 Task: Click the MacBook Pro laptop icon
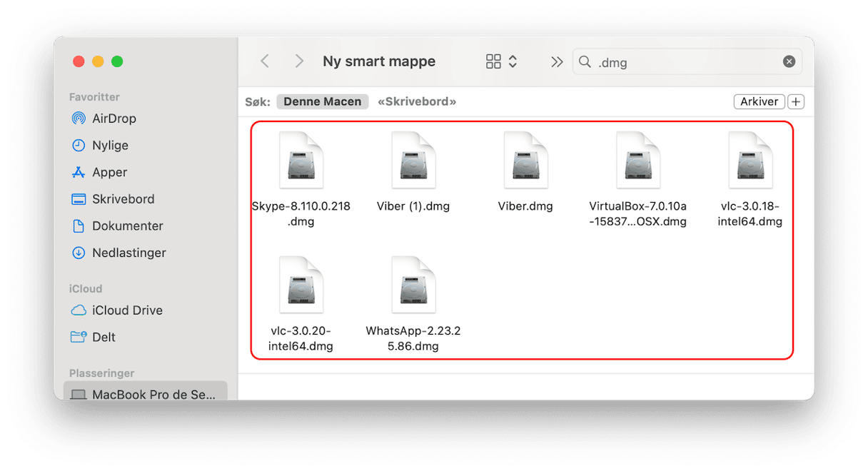coord(79,395)
